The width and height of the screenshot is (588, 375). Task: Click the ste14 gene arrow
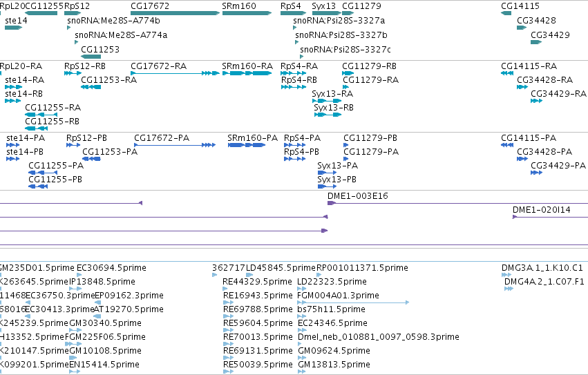pyautogui.click(x=14, y=28)
